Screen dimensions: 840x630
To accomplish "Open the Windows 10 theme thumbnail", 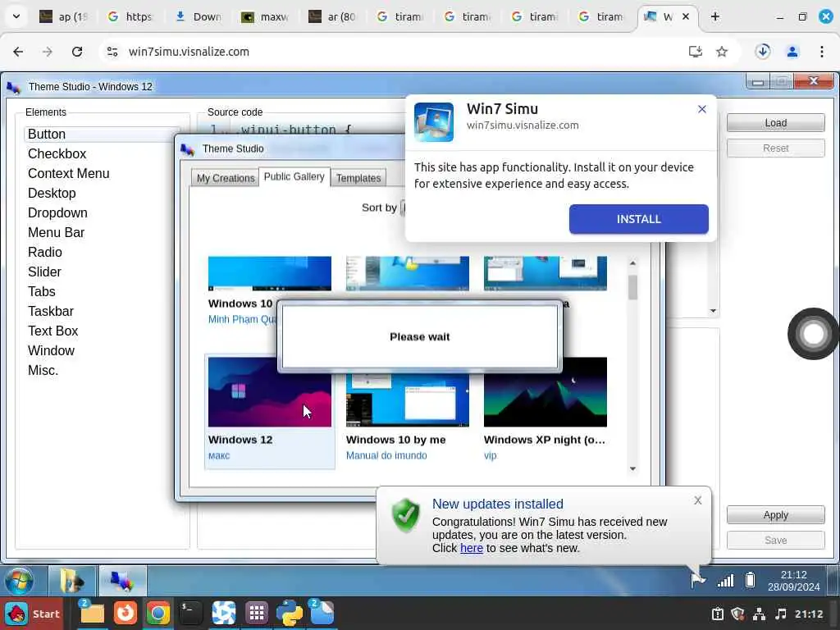I will [x=269, y=273].
